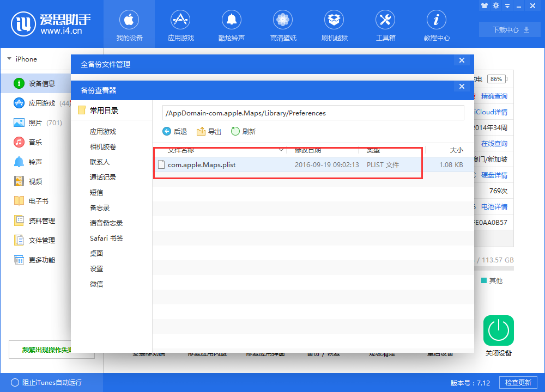Screen dimensions: 545x392
Task: Select the 我的设备 (My Device) icon
Action: (129, 24)
